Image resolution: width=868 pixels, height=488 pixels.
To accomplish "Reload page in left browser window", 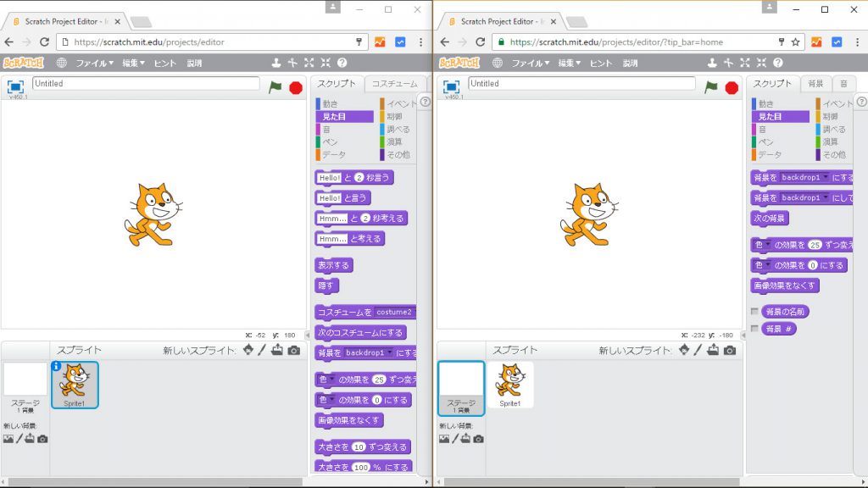I will pos(44,42).
